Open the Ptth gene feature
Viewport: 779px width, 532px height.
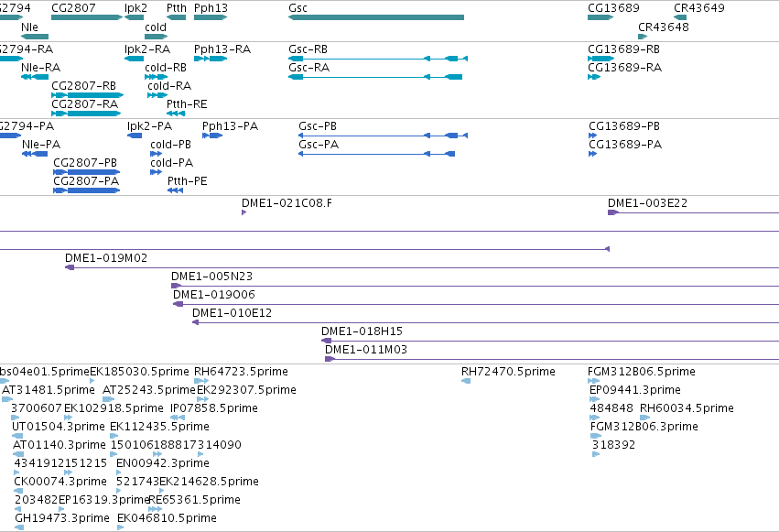tap(177, 17)
